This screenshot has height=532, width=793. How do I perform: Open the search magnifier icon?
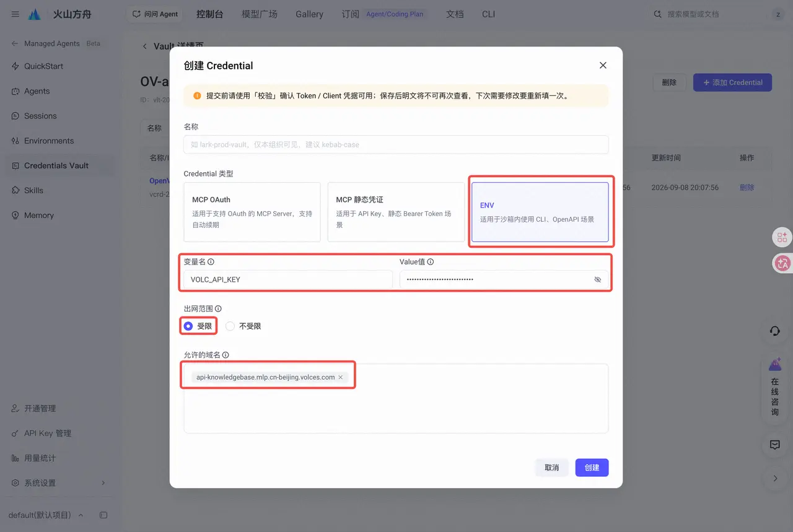pos(658,14)
